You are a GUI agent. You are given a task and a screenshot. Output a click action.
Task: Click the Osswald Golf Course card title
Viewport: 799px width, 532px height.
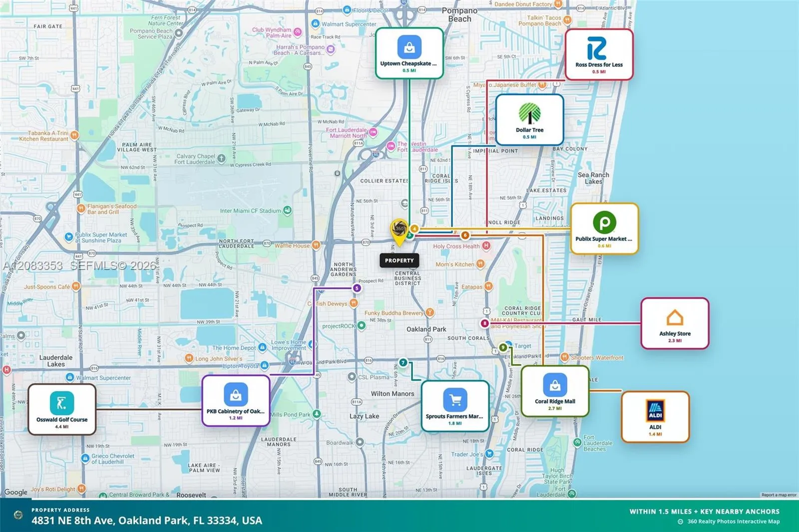(x=62, y=420)
